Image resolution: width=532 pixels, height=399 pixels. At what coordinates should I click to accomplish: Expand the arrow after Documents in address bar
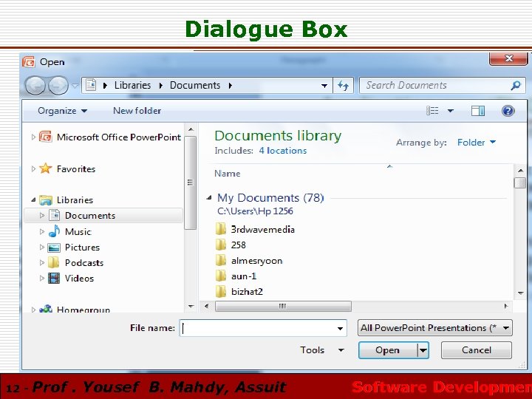(231, 86)
